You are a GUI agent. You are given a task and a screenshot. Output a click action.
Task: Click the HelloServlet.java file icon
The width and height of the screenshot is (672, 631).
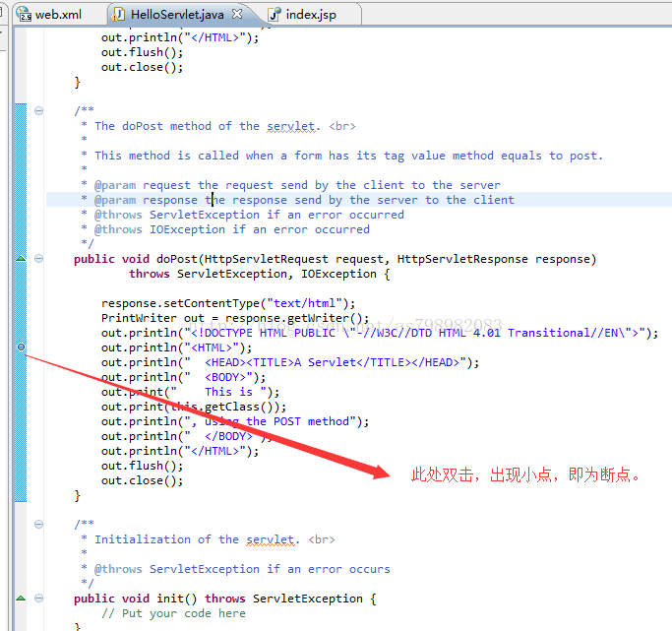click(118, 15)
